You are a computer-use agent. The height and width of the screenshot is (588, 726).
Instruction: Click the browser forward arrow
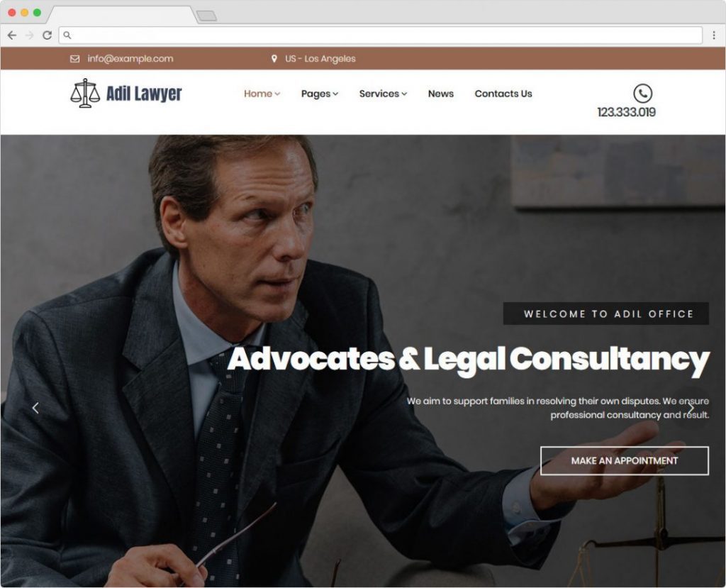[x=29, y=35]
